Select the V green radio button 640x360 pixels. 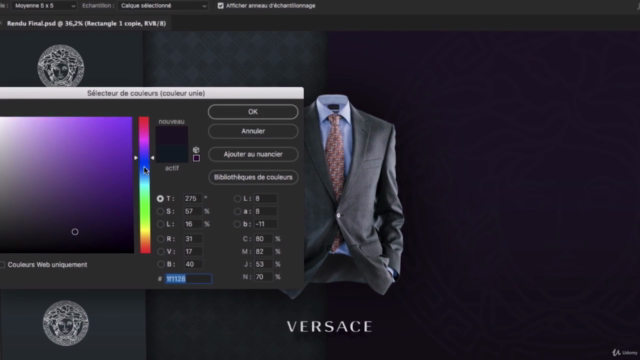pos(160,251)
